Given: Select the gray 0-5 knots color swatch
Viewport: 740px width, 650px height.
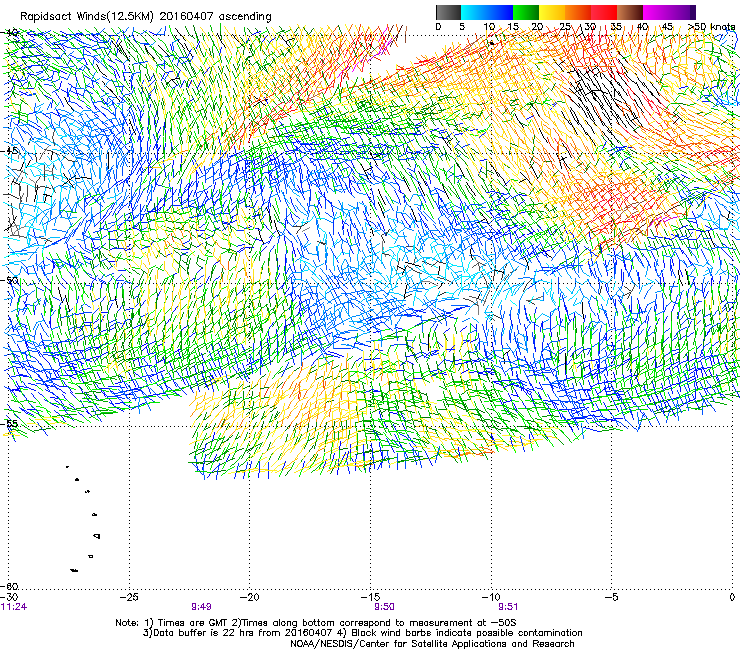Looking at the screenshot, I should (448, 12).
